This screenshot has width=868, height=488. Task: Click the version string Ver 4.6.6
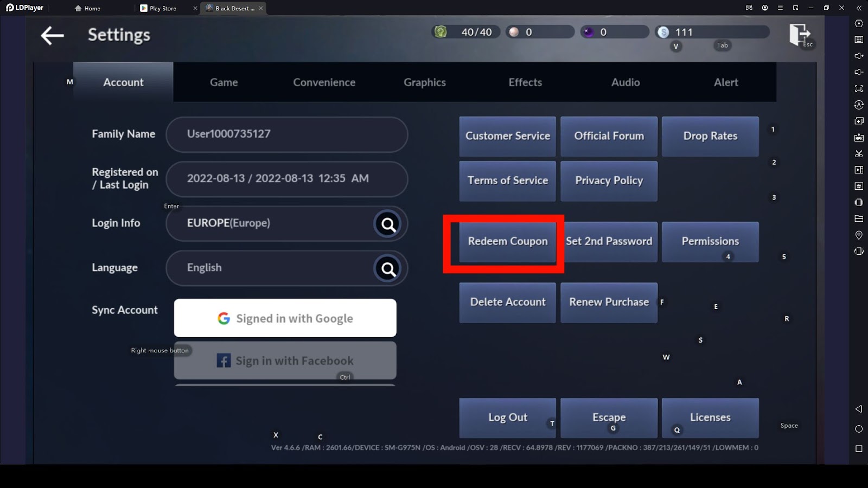point(285,448)
